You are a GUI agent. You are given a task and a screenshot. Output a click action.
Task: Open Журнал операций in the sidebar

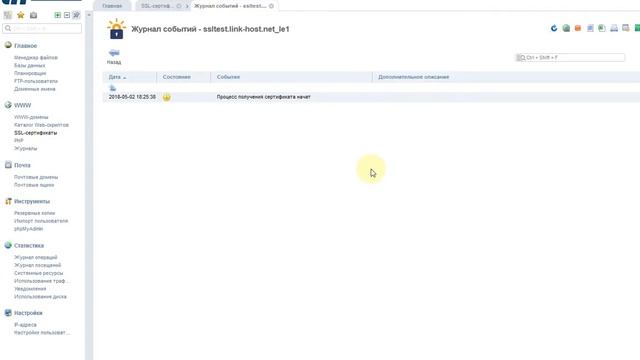coord(36,257)
